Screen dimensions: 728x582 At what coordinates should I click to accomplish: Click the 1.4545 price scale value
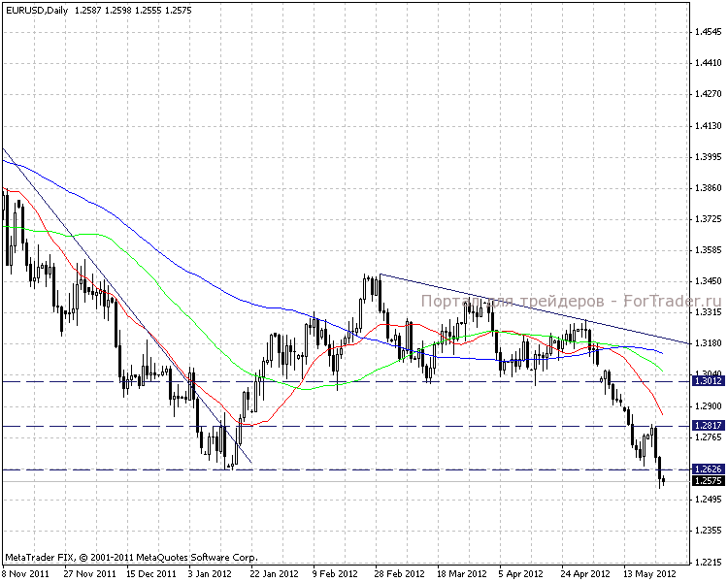(709, 32)
